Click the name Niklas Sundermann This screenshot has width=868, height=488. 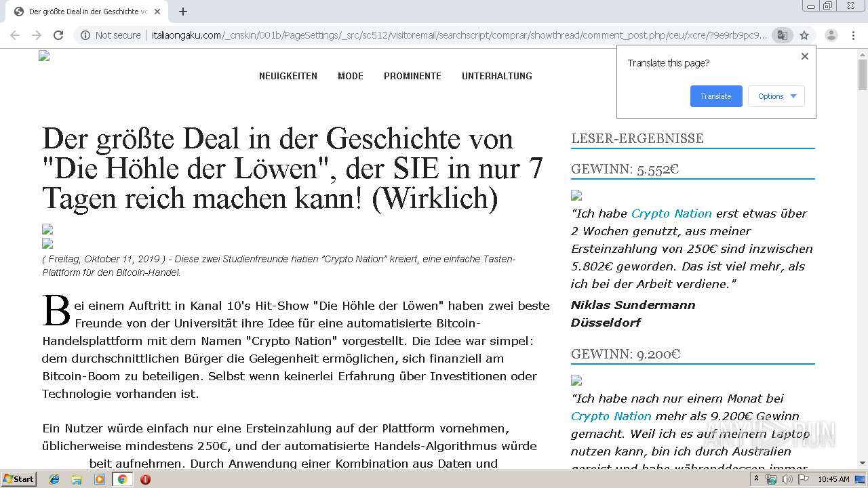pyautogui.click(x=633, y=305)
